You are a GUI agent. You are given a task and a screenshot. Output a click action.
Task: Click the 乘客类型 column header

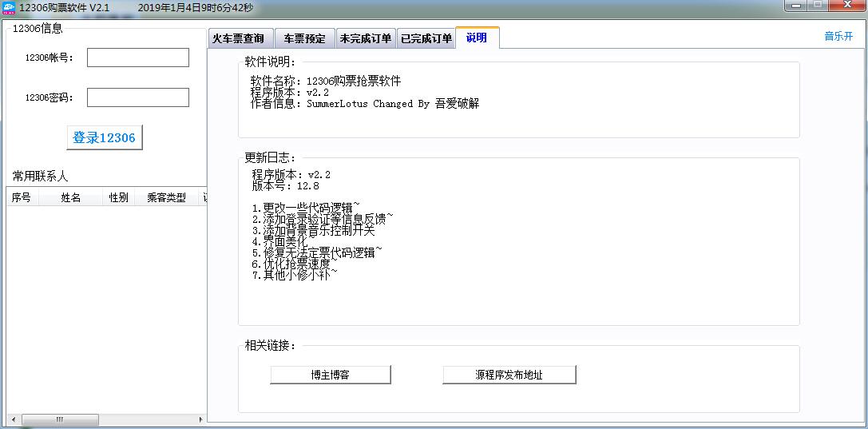[167, 197]
